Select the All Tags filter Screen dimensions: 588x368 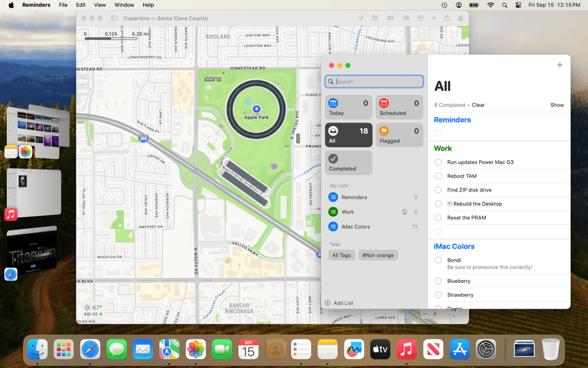click(342, 256)
